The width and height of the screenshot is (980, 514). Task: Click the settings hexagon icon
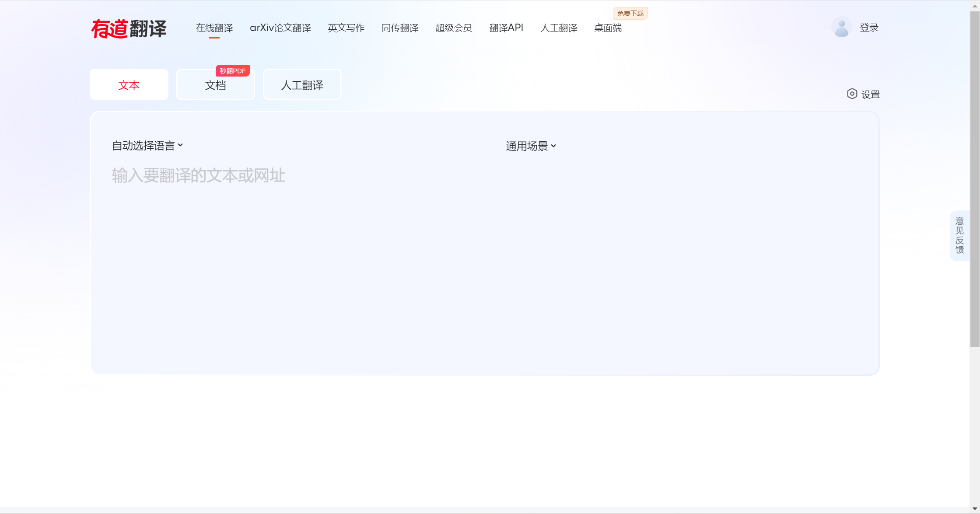(x=851, y=94)
